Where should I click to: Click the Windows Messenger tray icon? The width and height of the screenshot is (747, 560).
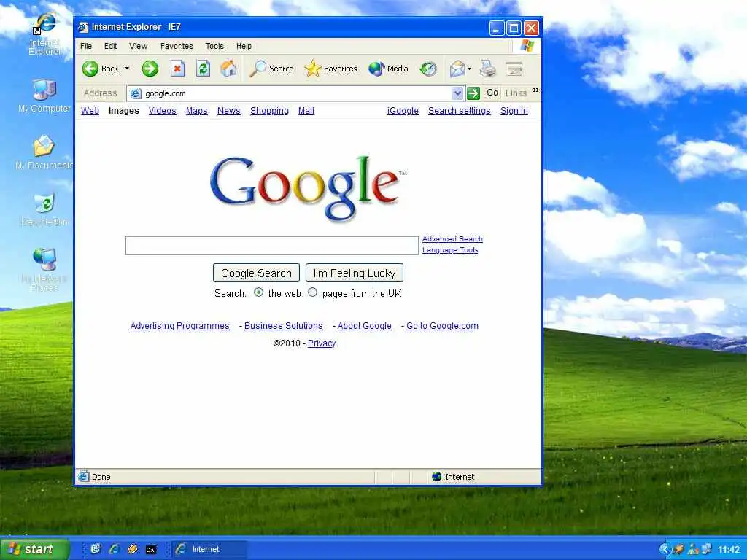pos(693,549)
